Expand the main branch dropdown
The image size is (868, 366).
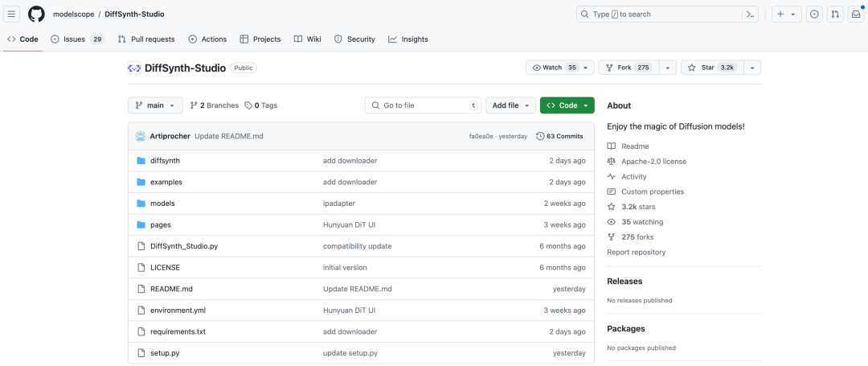(155, 105)
